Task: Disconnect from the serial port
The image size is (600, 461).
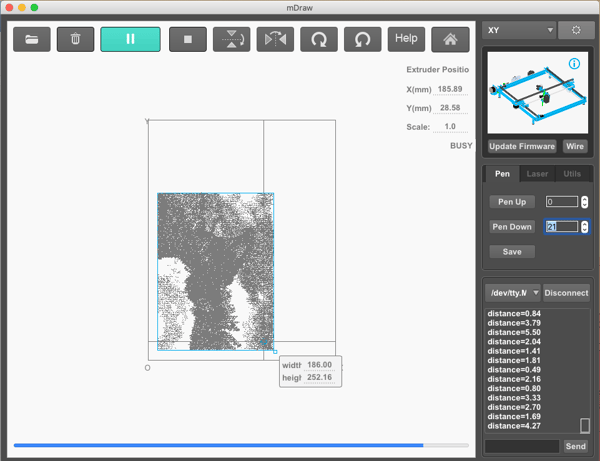Action: pos(566,293)
